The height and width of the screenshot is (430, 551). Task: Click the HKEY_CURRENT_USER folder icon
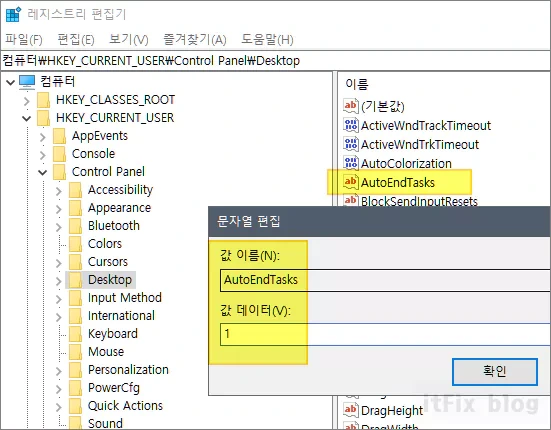pos(44,118)
